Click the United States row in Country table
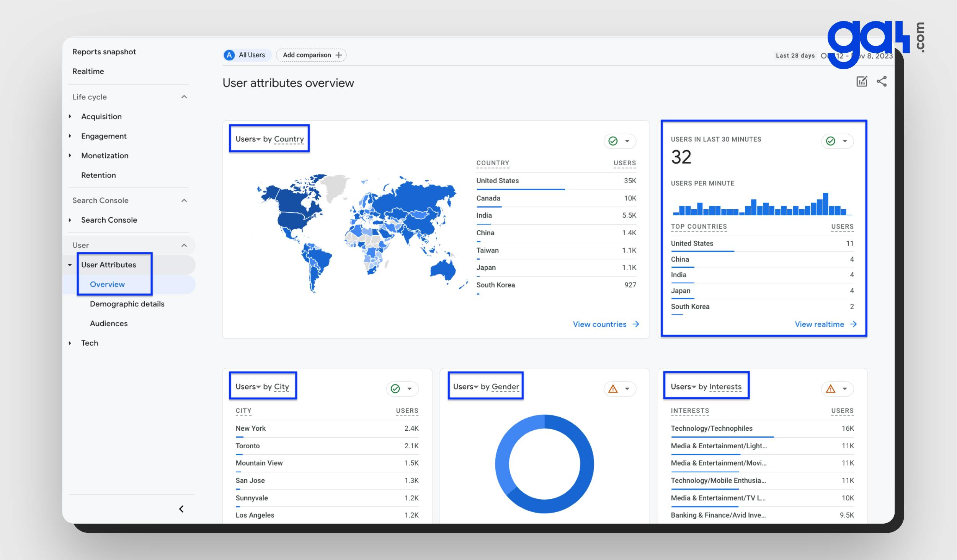957x560 pixels. 556,181
